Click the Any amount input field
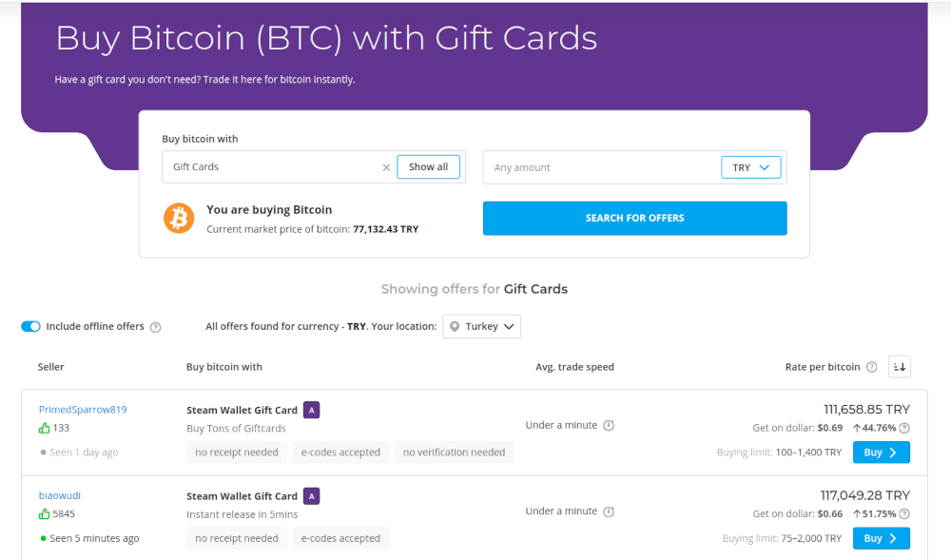 (599, 167)
